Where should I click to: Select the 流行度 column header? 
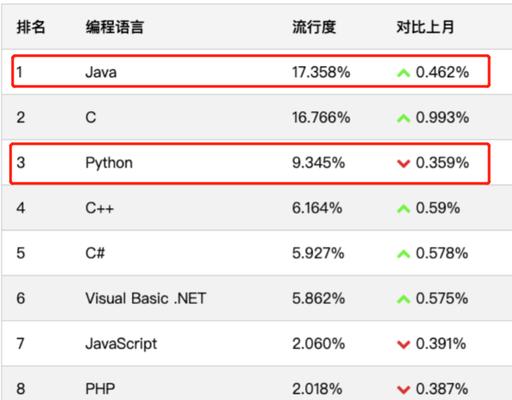[x=314, y=27]
